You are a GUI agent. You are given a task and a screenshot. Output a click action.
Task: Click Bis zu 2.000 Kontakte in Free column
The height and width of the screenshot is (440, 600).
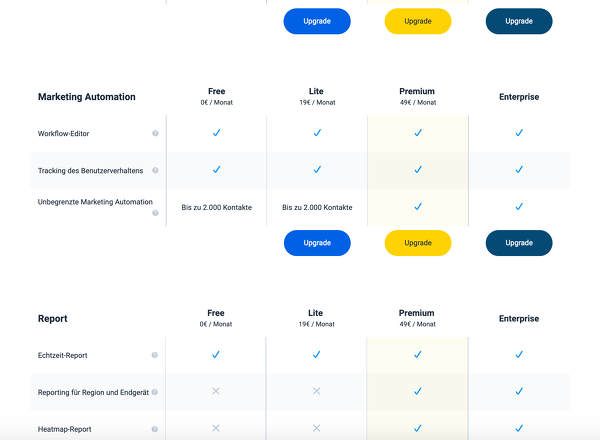click(217, 207)
